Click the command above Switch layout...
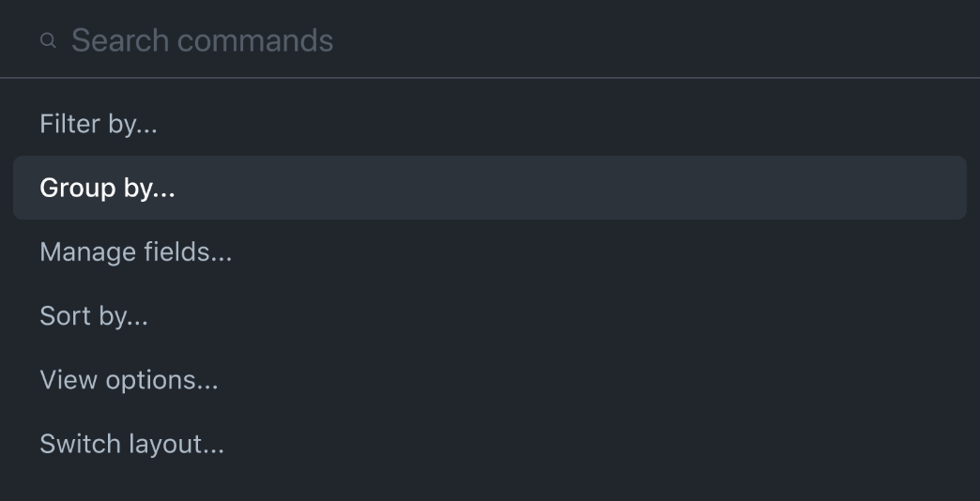980x501 pixels. [x=129, y=380]
